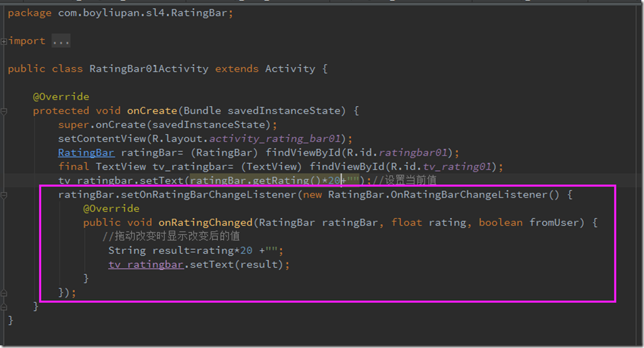
Task: Click the setText(result) call
Action: coord(236,264)
